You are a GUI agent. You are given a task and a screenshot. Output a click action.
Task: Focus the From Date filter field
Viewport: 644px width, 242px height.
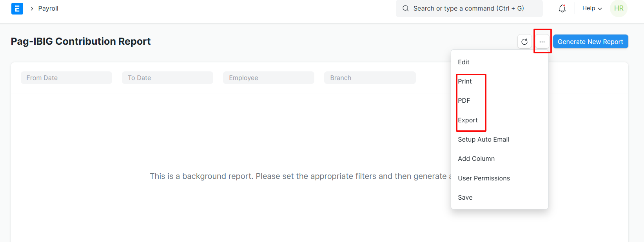pos(66,78)
